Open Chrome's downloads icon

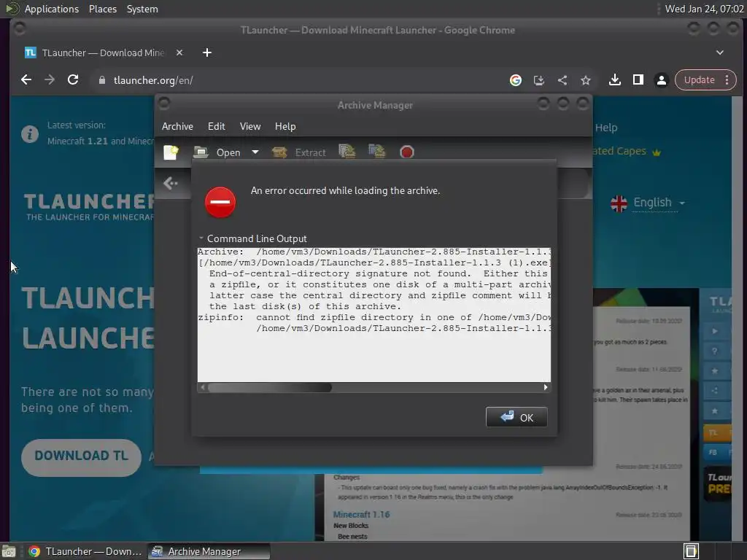(614, 80)
